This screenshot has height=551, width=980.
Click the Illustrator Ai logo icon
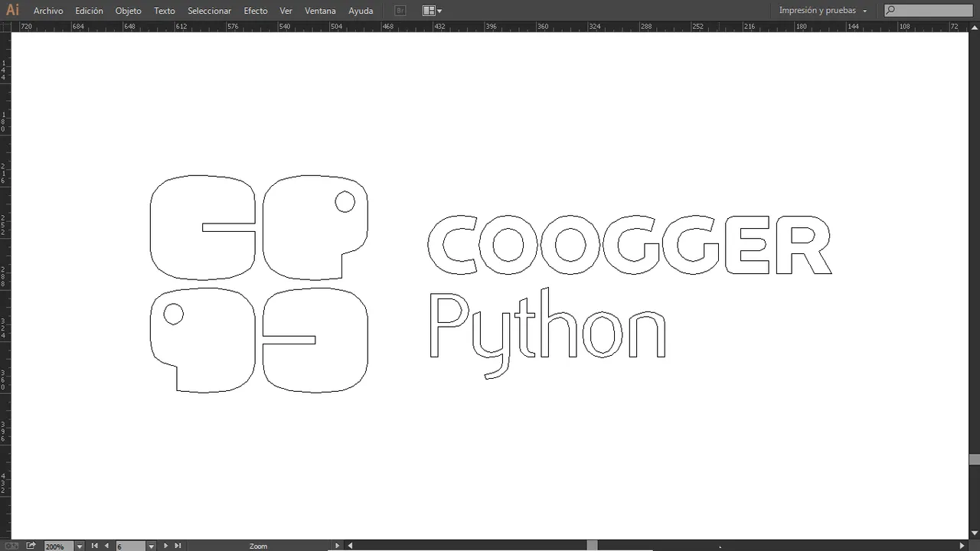(12, 10)
